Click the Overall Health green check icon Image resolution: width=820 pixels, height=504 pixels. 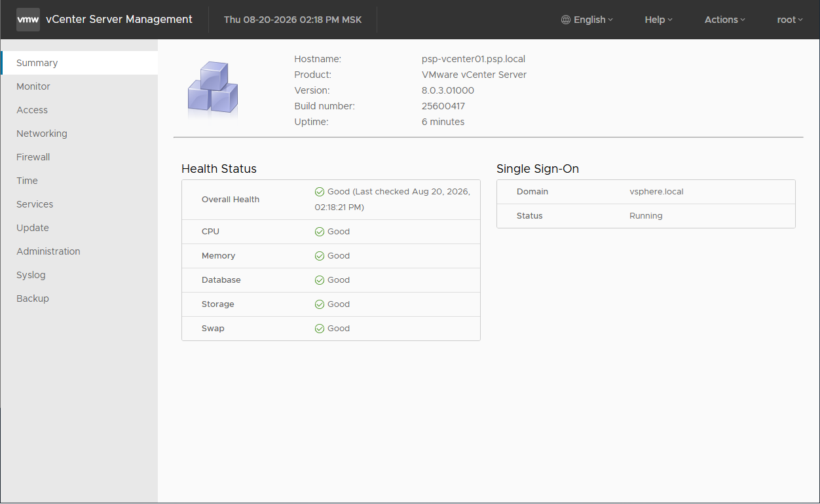tap(320, 192)
